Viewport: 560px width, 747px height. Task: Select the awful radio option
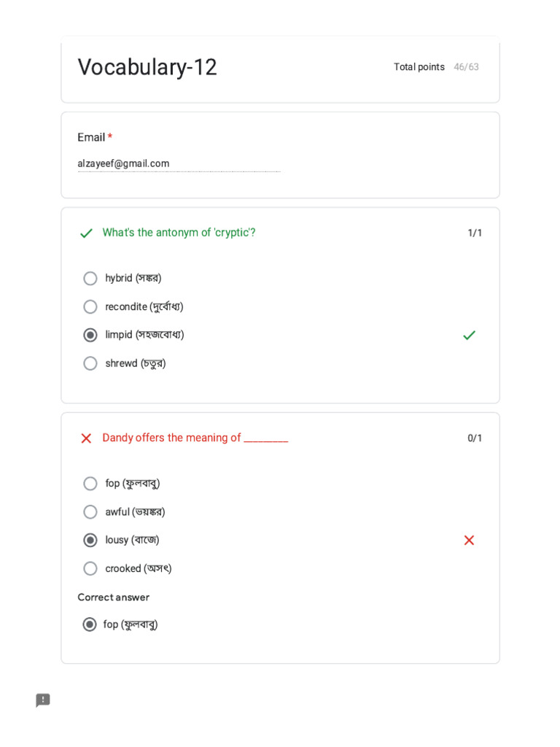90,512
